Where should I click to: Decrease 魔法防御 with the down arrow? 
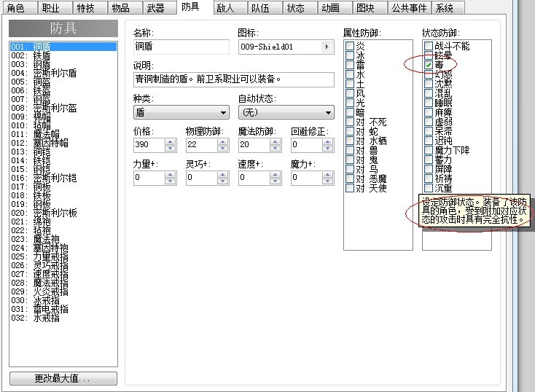tap(276, 148)
